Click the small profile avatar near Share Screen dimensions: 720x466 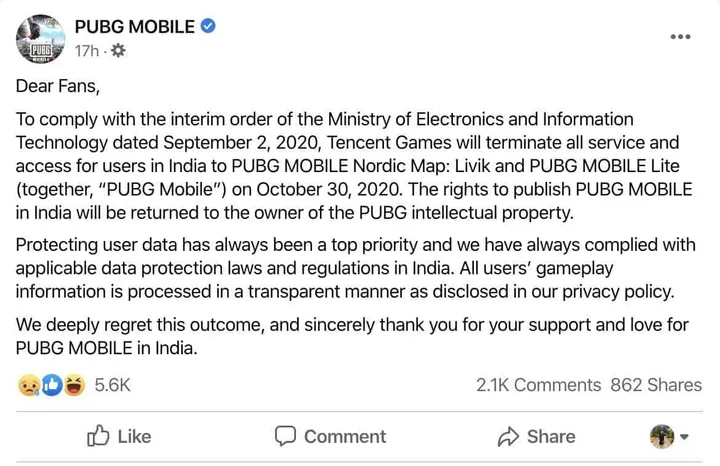point(661,436)
